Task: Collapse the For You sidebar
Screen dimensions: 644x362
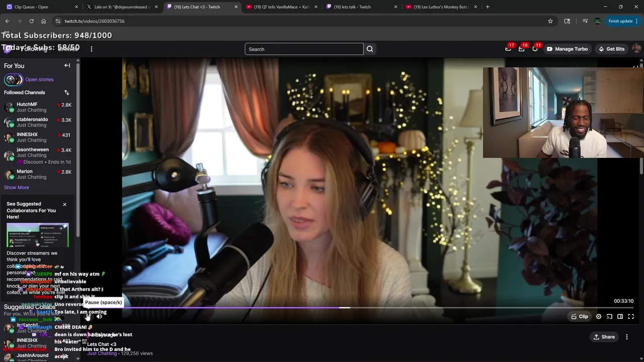Action: [x=67, y=65]
